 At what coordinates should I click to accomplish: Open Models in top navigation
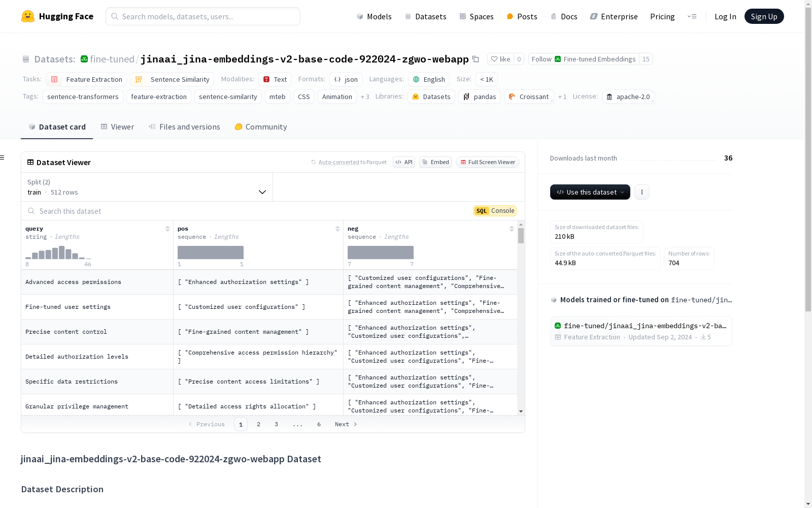click(374, 16)
